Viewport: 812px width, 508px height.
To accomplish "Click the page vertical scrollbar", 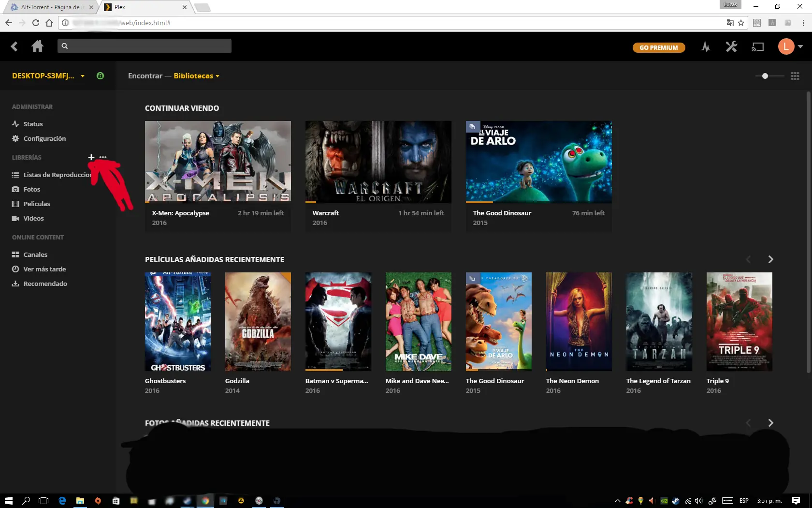I will [809, 232].
